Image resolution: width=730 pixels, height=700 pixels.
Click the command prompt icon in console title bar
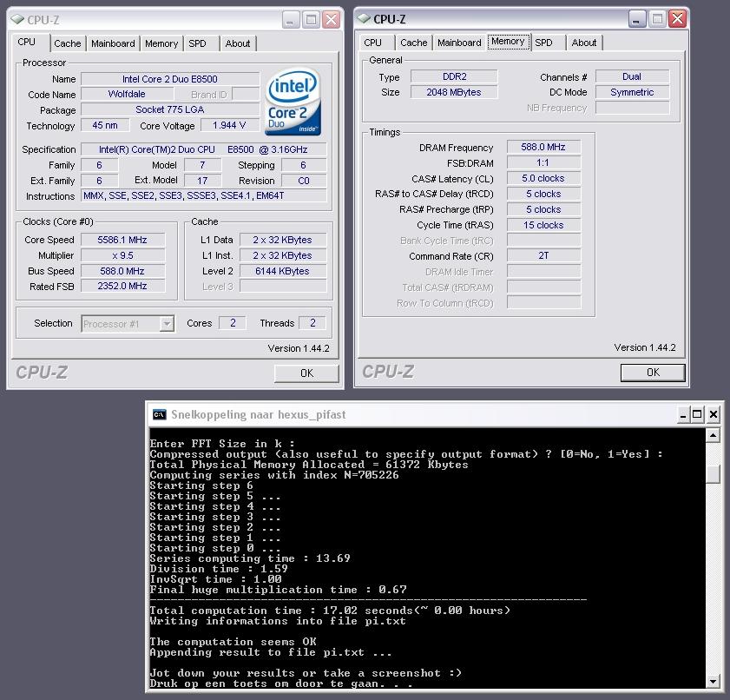click(x=159, y=414)
